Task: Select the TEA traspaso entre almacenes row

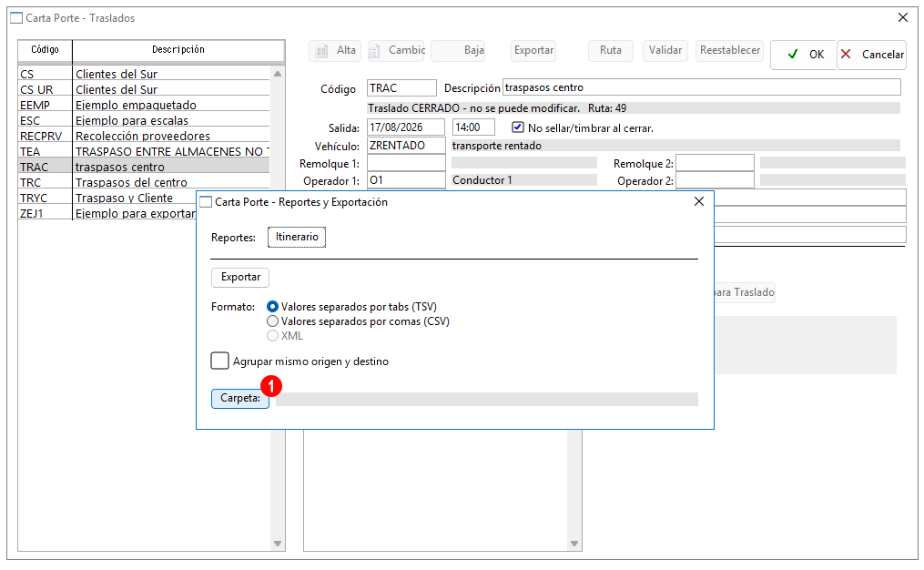Action: (144, 151)
